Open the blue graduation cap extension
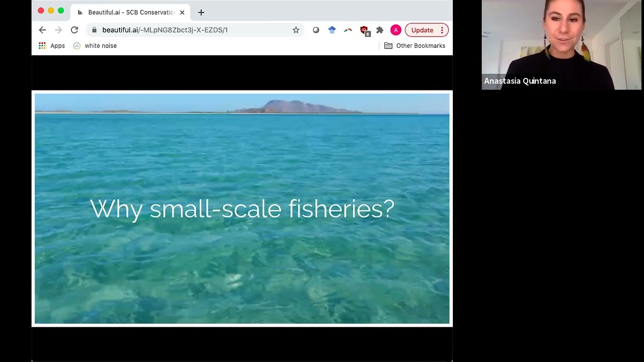Viewport: 644px width, 362px height. [332, 30]
